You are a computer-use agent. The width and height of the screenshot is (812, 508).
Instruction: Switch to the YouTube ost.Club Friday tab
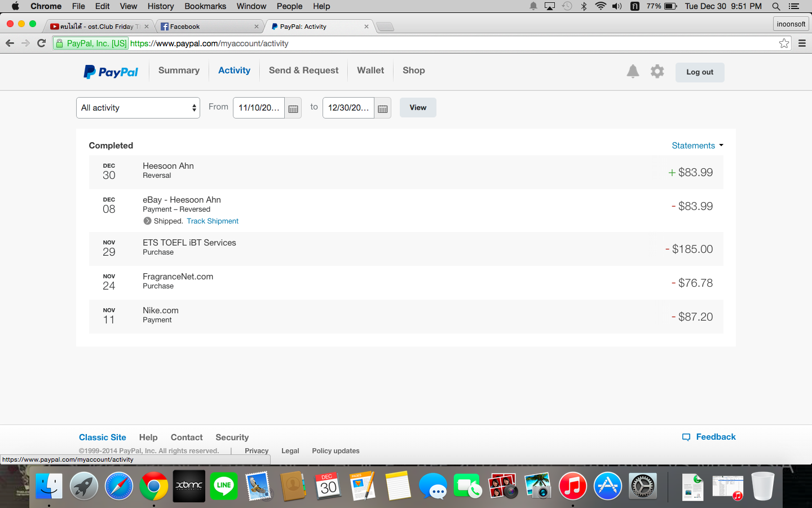pos(99,27)
